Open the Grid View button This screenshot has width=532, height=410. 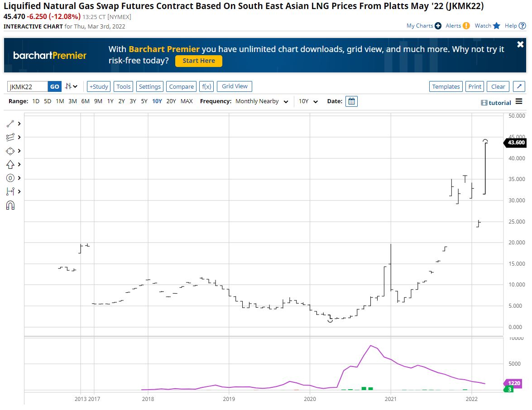(x=235, y=86)
